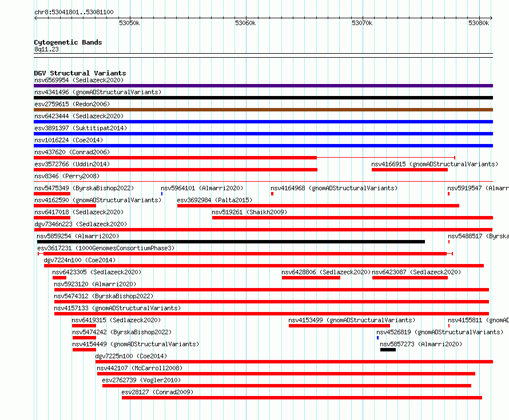Select esv3891397 (Suktitipat2014) label
The height and width of the screenshot is (420, 509).
pyautogui.click(x=81, y=128)
